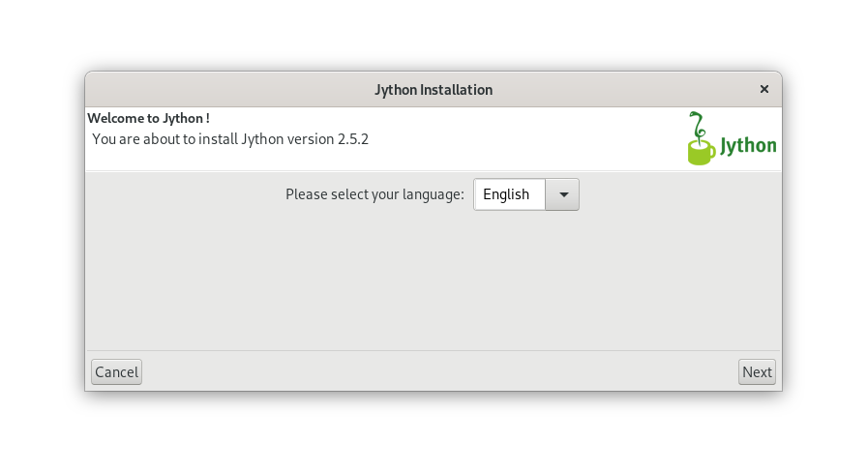Click the empty gray panel below language selector
Image resolution: width=868 pixels, height=472 pixels.
(434, 280)
